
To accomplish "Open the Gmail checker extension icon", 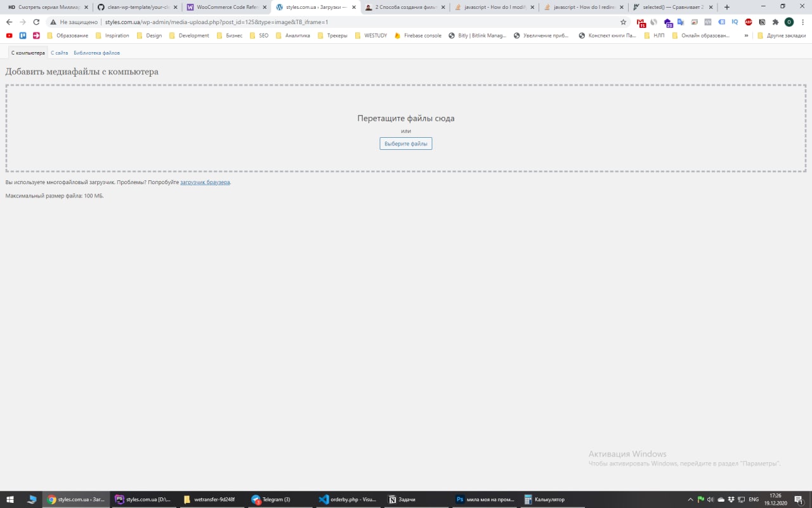I will pyautogui.click(x=641, y=22).
